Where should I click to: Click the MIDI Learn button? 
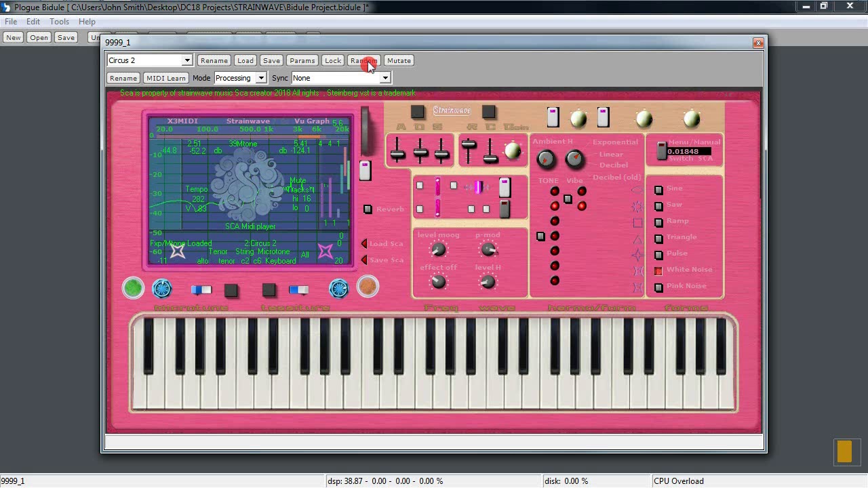coord(166,78)
